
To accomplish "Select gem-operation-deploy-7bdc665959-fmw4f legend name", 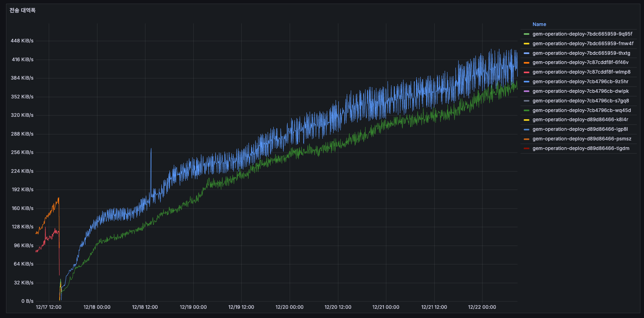I will (x=582, y=44).
